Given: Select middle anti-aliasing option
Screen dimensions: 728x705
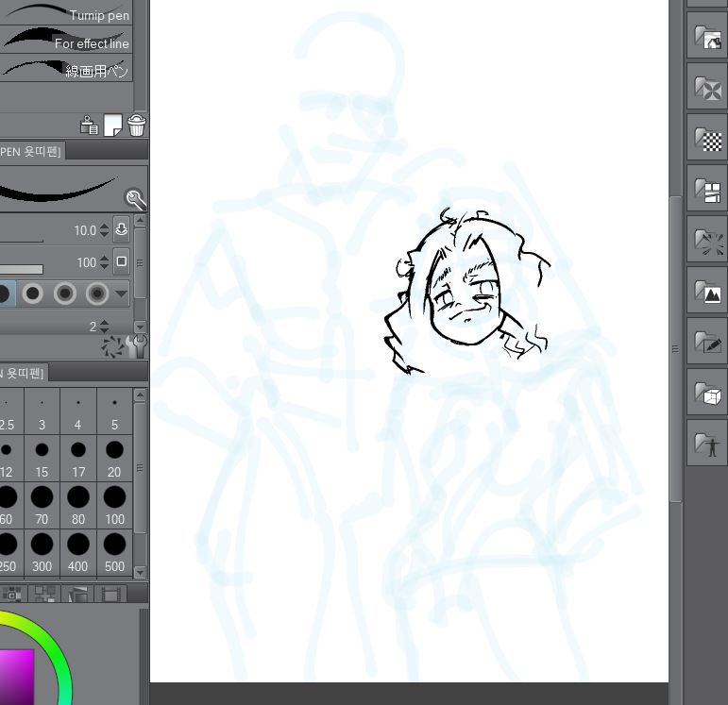Looking at the screenshot, I should click(64, 294).
